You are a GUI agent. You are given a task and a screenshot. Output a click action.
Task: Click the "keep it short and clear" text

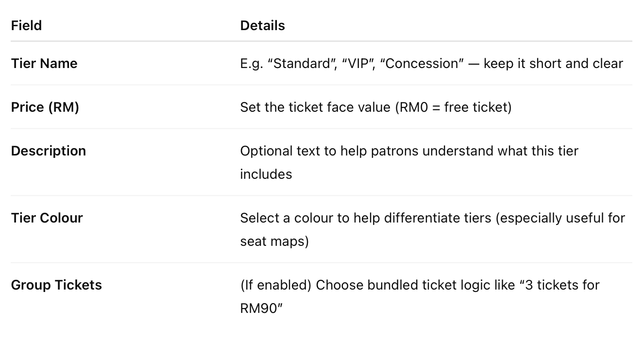(x=553, y=64)
